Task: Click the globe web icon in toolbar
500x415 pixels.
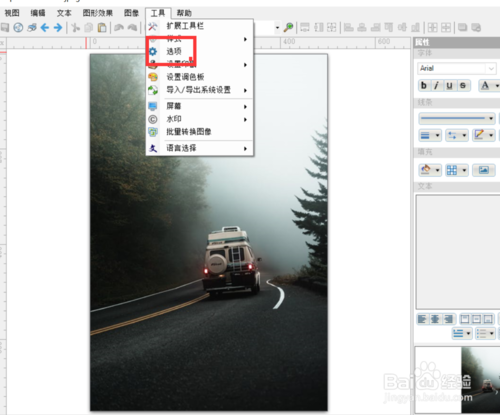Action: coord(18,27)
